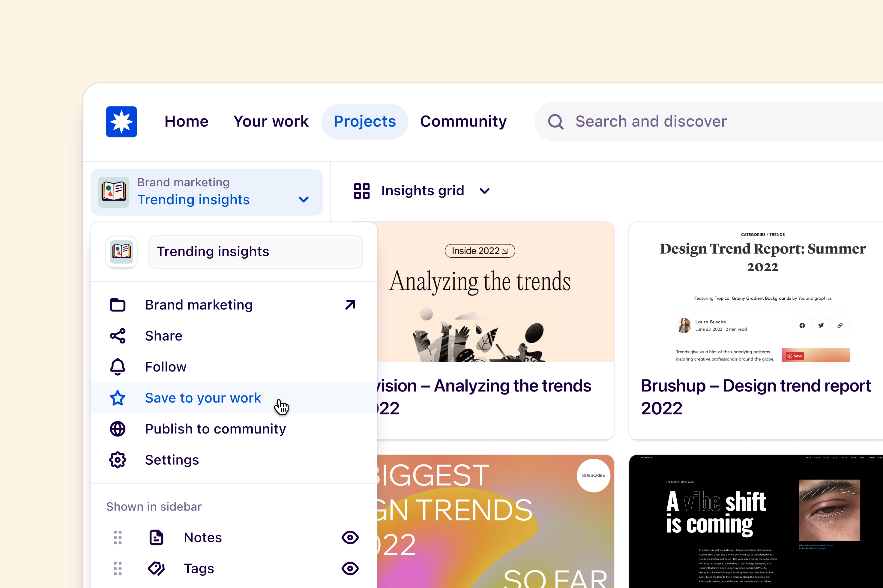Open the Insights grid view chevron
This screenshot has width=883, height=588.
[484, 191]
